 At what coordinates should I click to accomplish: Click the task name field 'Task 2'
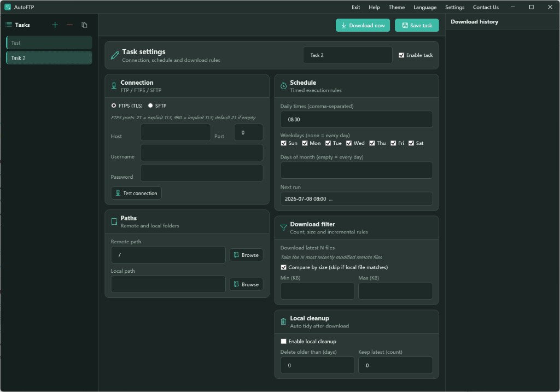pyautogui.click(x=347, y=55)
